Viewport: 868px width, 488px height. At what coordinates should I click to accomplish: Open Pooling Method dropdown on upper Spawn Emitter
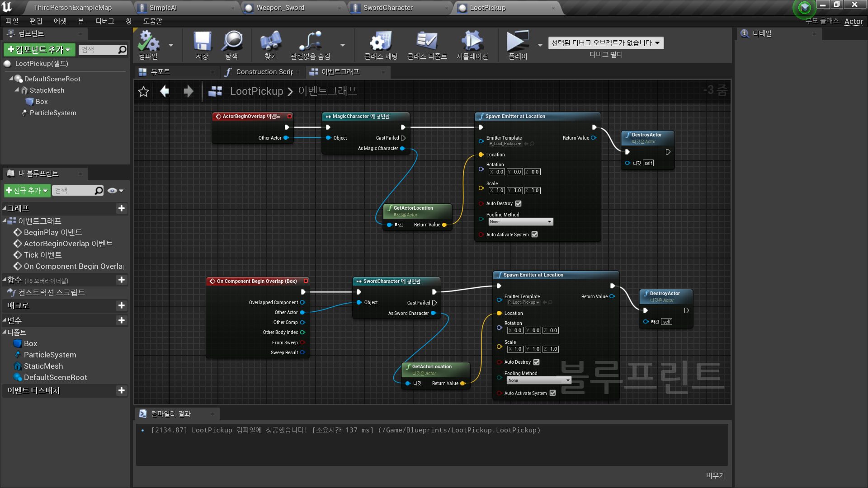[520, 222]
